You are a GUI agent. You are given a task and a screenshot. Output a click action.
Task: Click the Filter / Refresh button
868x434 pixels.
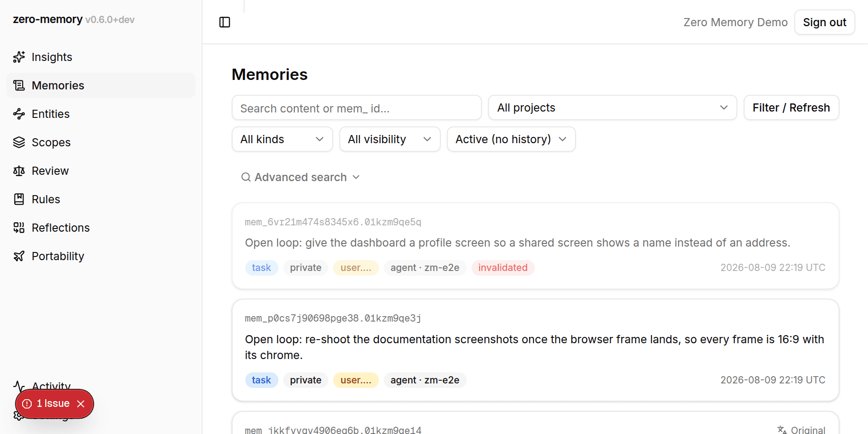coord(791,107)
